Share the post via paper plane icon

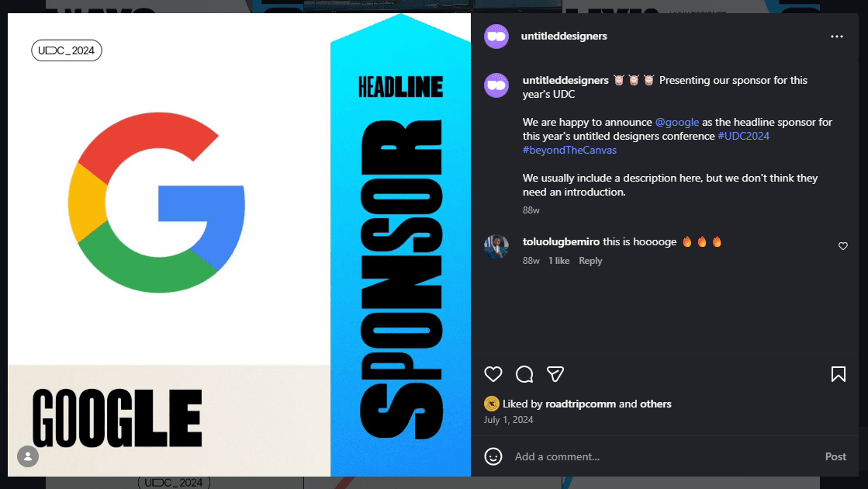point(555,374)
